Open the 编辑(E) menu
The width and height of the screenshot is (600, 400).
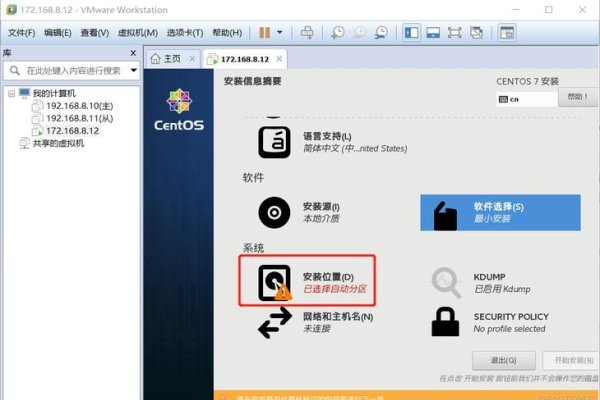point(58,33)
